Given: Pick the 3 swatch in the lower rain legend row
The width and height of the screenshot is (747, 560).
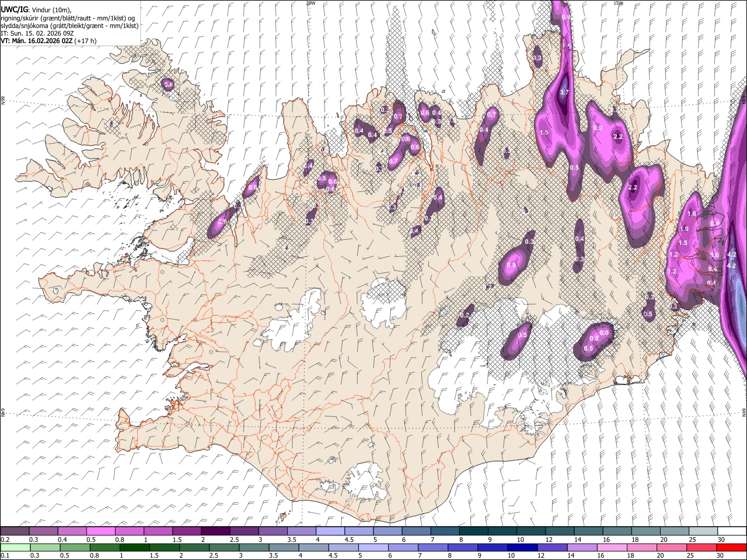Looking at the screenshot, I should pos(254,548).
